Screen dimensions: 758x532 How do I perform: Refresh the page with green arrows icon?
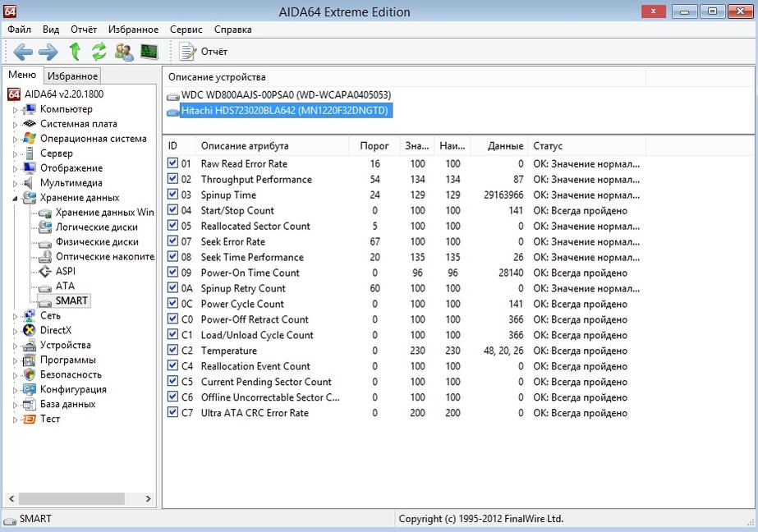pos(99,51)
